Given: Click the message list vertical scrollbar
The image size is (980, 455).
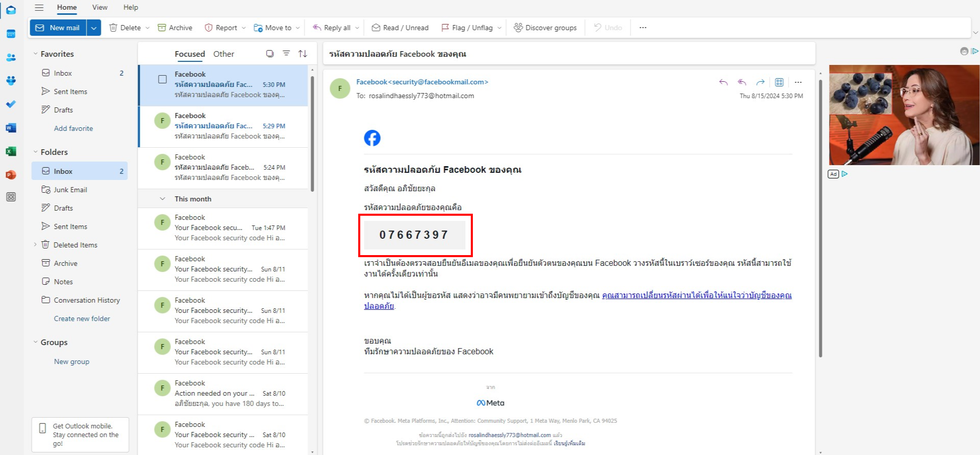Looking at the screenshot, I should [x=312, y=134].
